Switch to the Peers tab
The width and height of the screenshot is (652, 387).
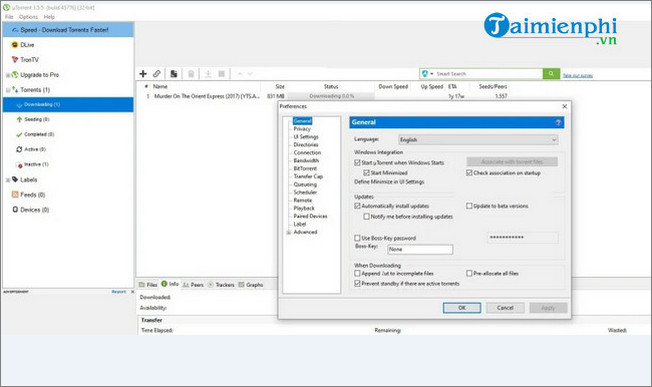193,285
